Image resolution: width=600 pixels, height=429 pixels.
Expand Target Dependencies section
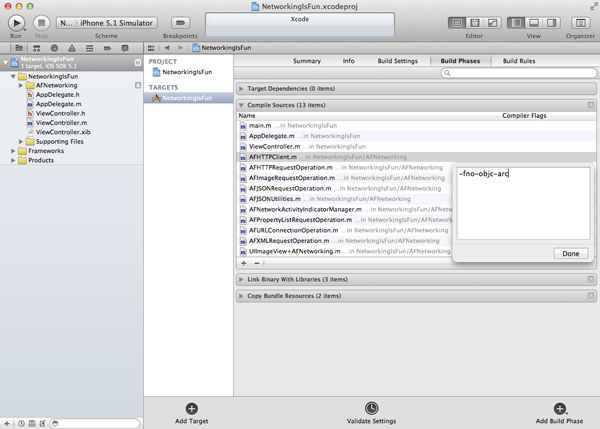click(241, 88)
